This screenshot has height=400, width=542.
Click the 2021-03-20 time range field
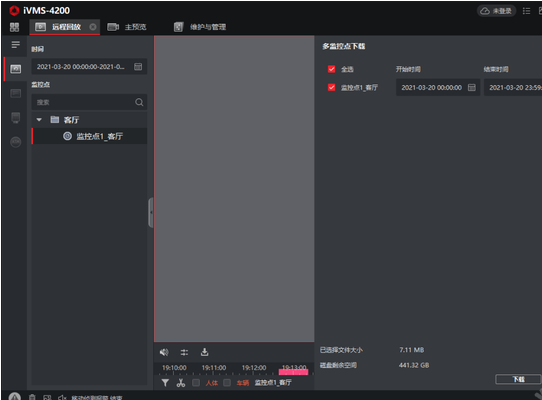89,67
